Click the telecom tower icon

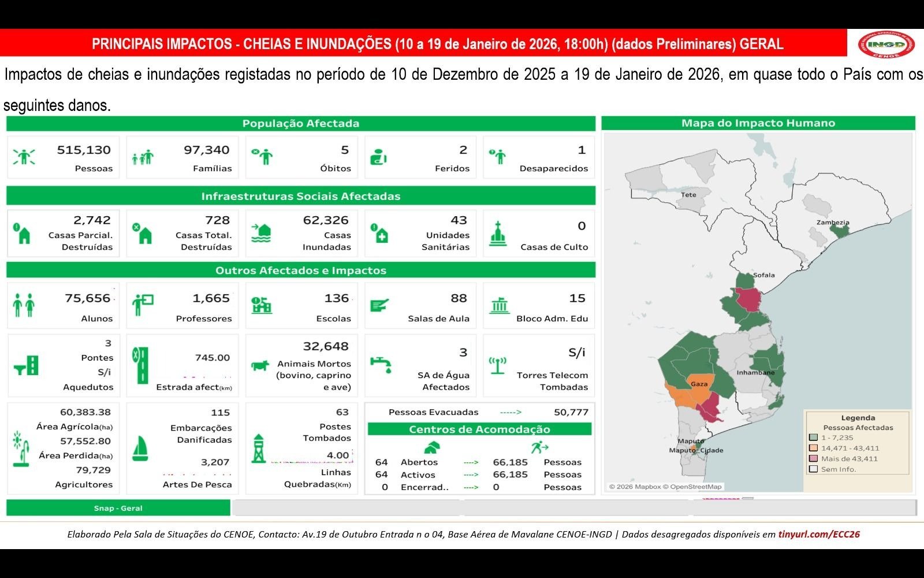point(497,365)
